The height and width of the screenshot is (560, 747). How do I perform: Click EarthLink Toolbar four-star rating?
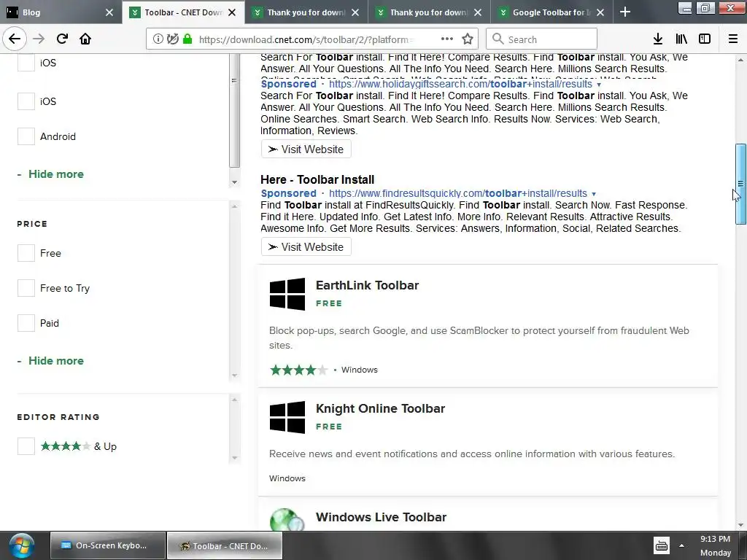[x=298, y=370]
